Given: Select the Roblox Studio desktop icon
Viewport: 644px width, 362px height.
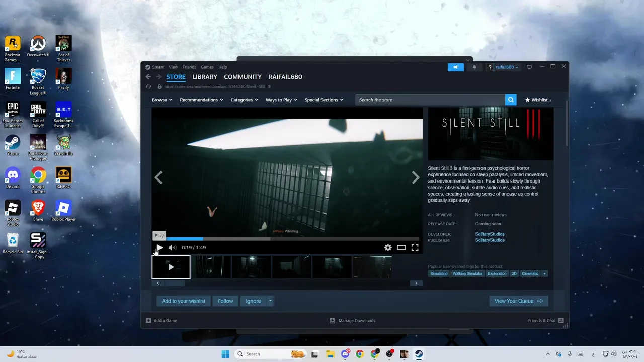Looking at the screenshot, I should 13,213.
